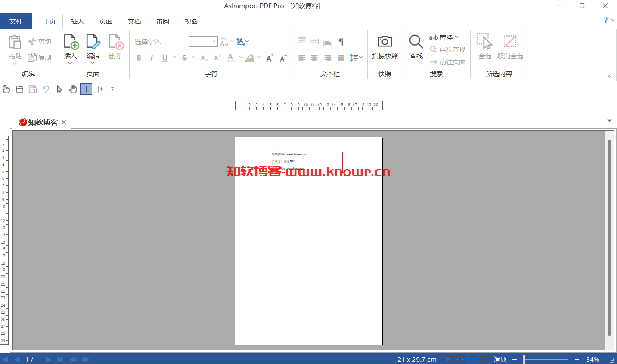This screenshot has width=617, height=364.
Task: Apply superscript X² formatting
Action: (x=217, y=58)
